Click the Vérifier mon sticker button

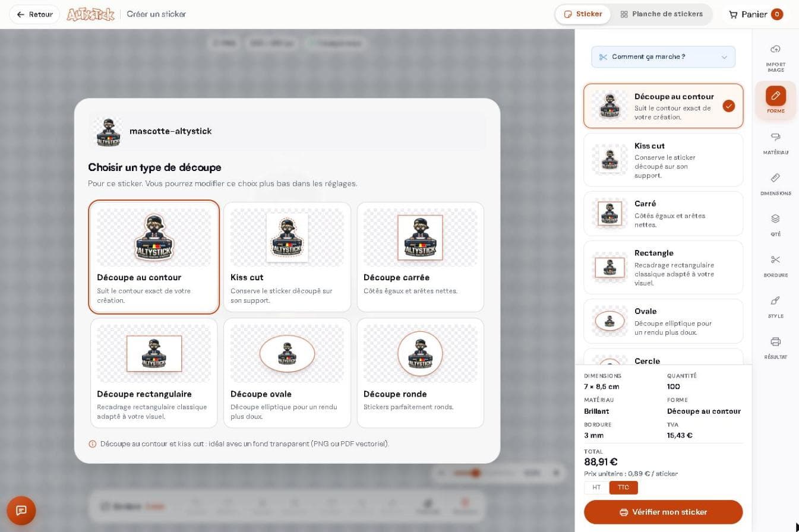tap(663, 512)
